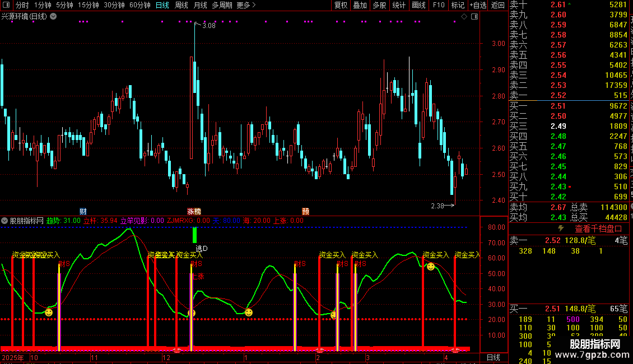Switch to the 5分钟 period tab
The height and width of the screenshot is (364, 633).
(x=64, y=5)
